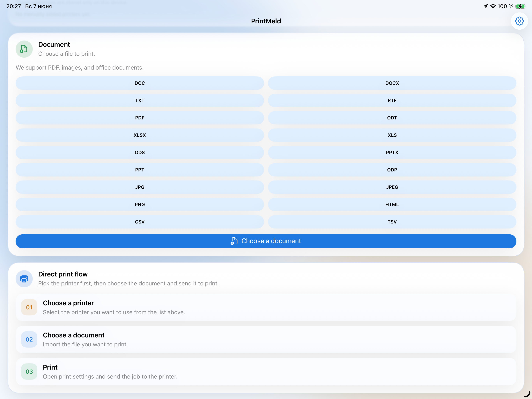The height and width of the screenshot is (399, 532).
Task: Click the Wi-Fi status icon
Action: coord(493,6)
